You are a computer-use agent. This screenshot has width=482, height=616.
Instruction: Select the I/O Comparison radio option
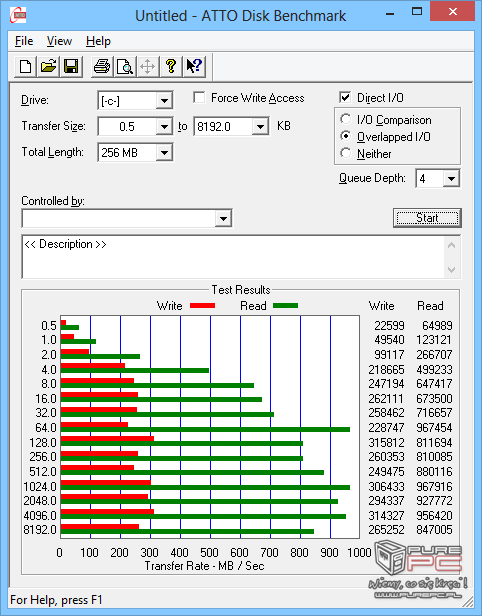(x=346, y=119)
